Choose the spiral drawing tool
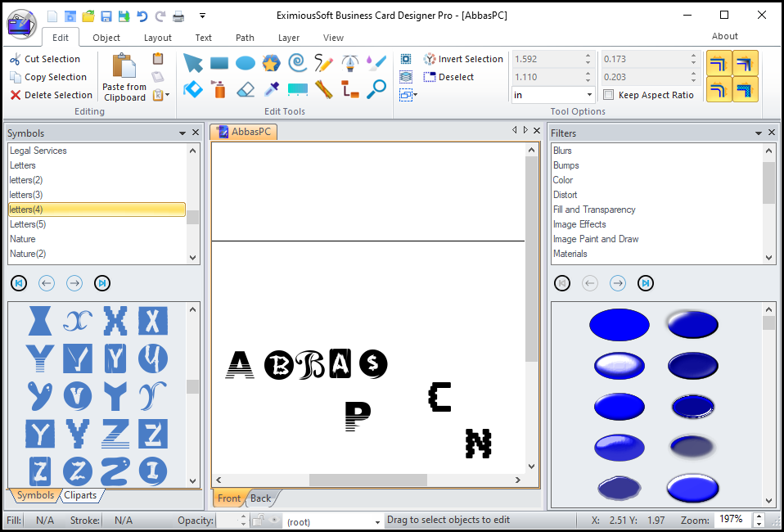Viewport: 784px width, 532px height. 298,62
